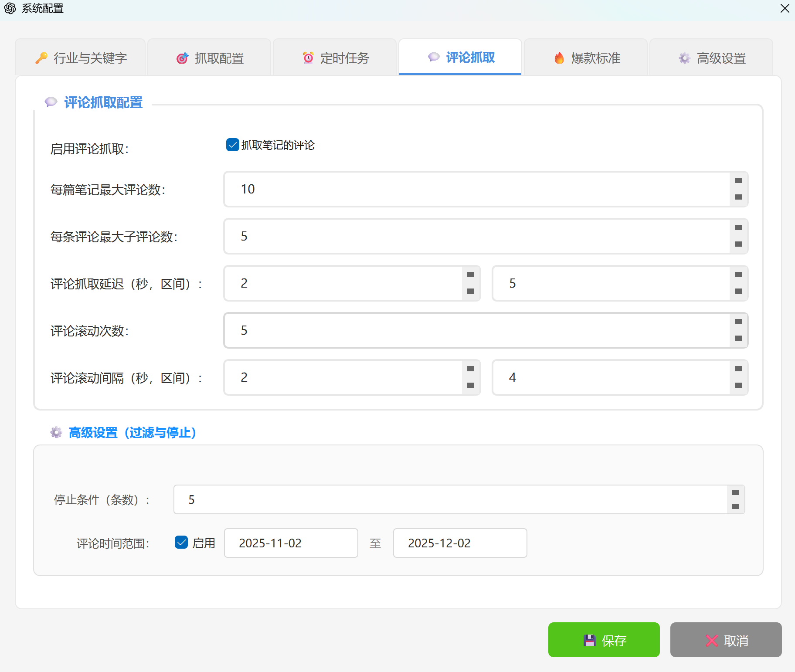The image size is (795, 672).
Task: Increment the 停止条件 value with its up arrow
Action: click(736, 492)
